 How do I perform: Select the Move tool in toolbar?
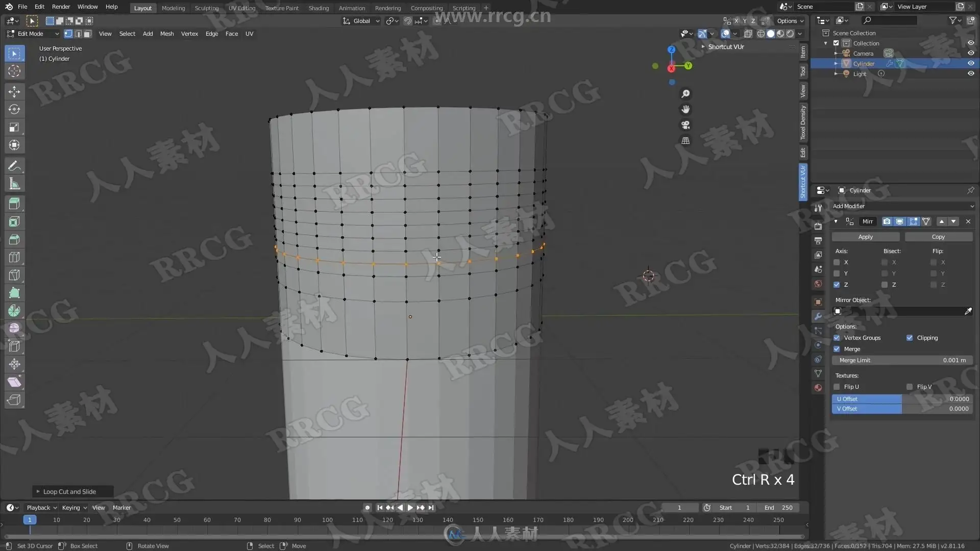[14, 92]
